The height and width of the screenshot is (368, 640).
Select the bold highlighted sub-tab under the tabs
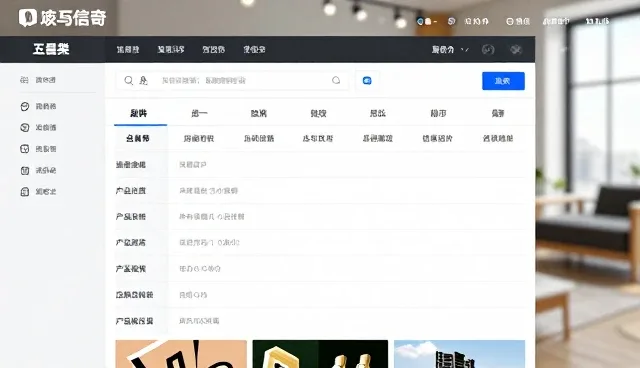[x=138, y=138]
